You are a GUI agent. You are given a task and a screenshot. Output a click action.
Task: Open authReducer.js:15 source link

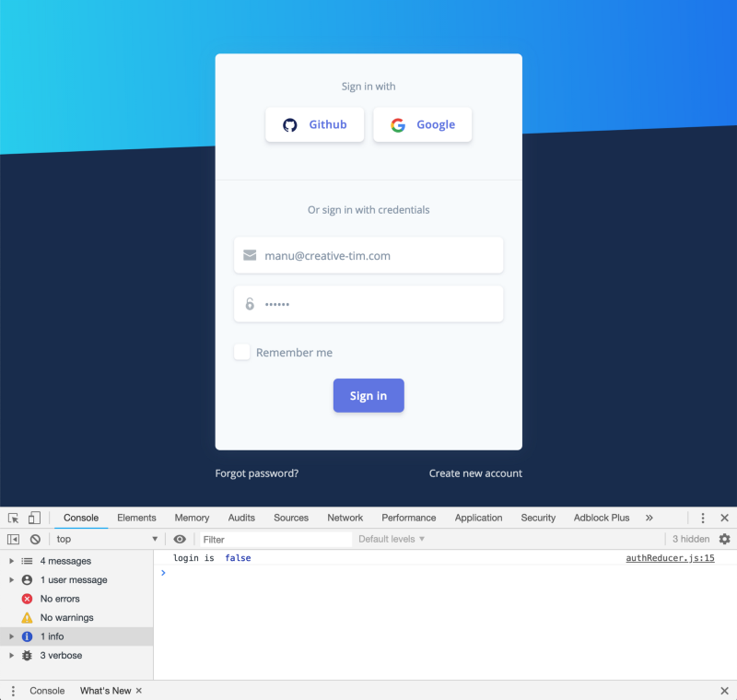670,558
